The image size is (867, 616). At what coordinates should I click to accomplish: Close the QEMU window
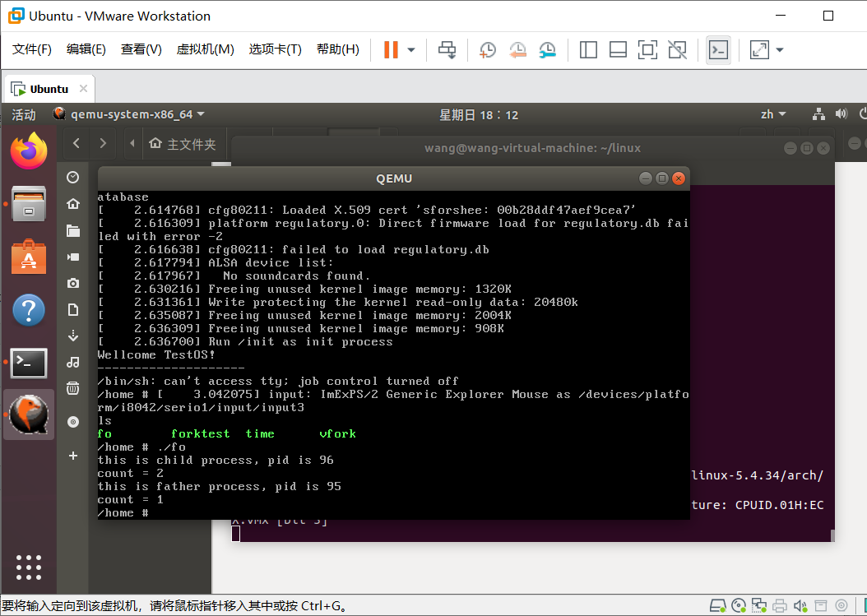click(679, 178)
